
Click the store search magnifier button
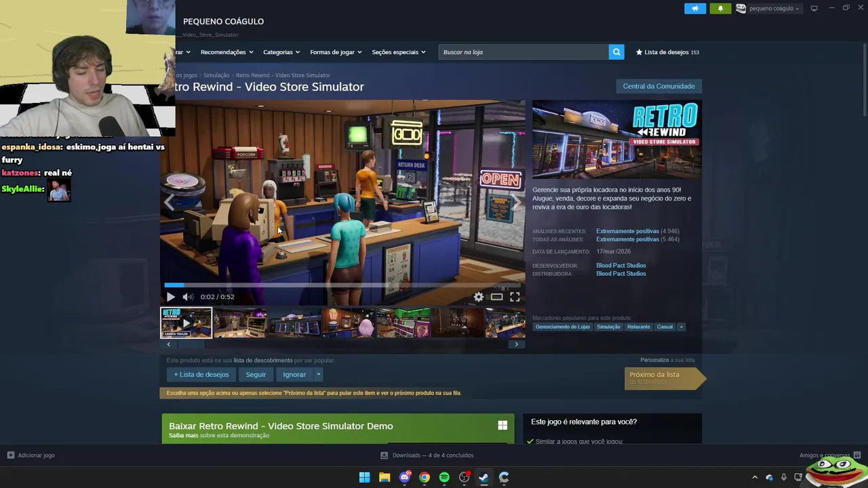616,52
